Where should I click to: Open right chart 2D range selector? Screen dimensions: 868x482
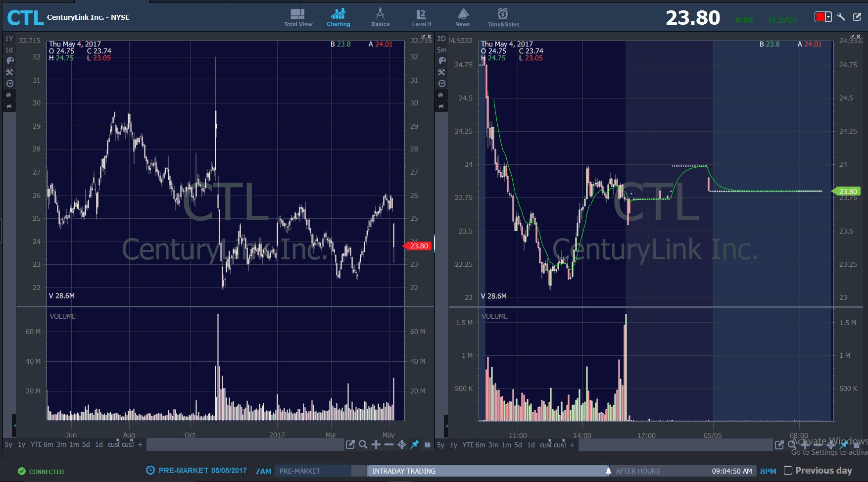coord(441,39)
